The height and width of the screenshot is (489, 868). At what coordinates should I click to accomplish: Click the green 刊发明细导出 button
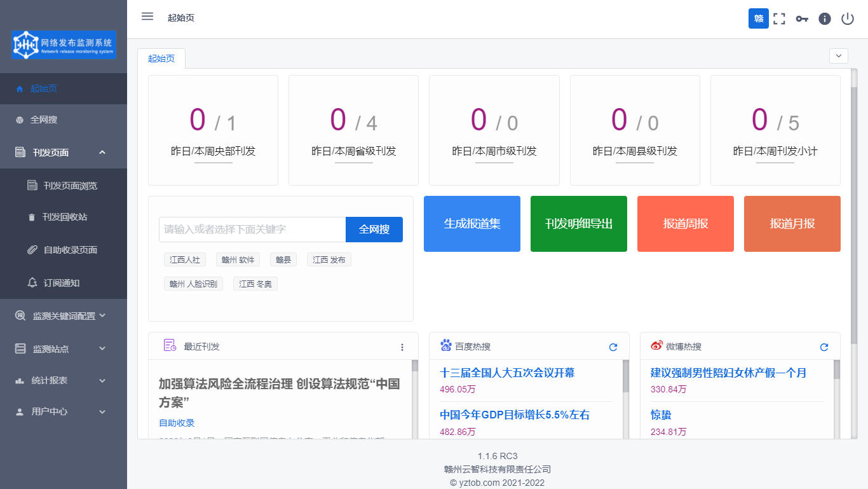coord(579,224)
